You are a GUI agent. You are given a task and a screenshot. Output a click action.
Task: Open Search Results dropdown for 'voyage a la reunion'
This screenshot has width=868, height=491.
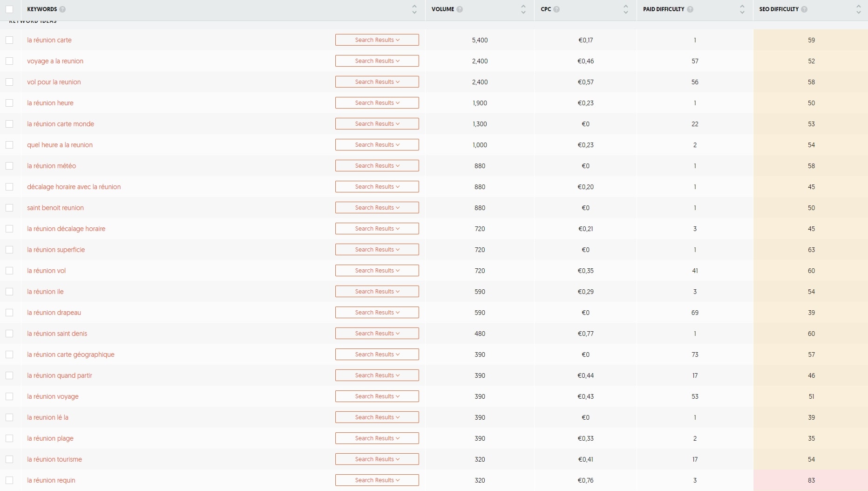(x=377, y=61)
